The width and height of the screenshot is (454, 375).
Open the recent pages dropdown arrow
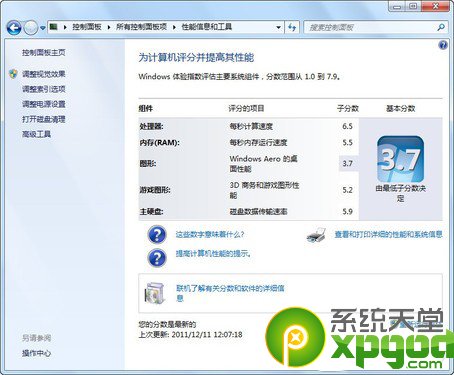(x=43, y=28)
